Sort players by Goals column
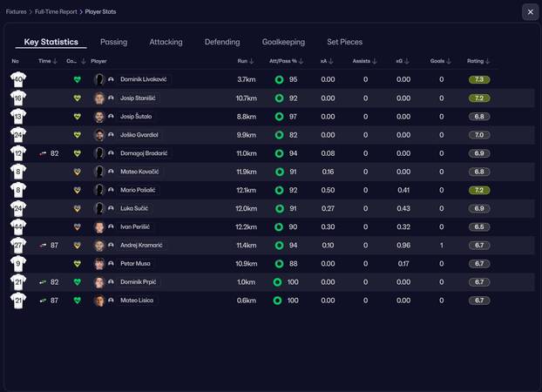 click(441, 62)
